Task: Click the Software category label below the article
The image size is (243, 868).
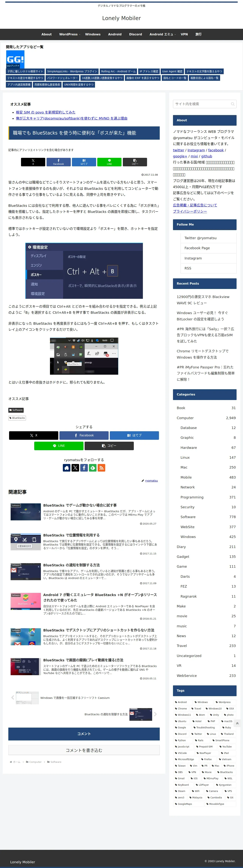Action: tap(16, 410)
